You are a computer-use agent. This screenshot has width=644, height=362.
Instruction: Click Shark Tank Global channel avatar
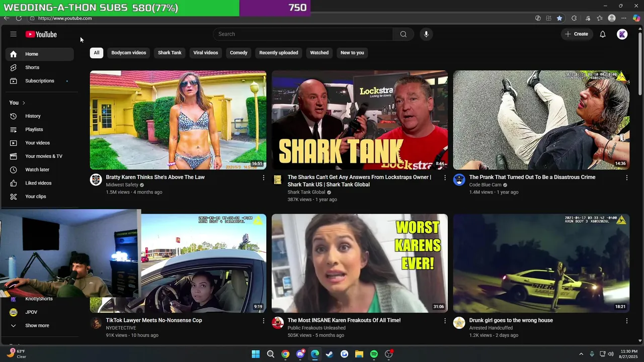[x=278, y=180]
